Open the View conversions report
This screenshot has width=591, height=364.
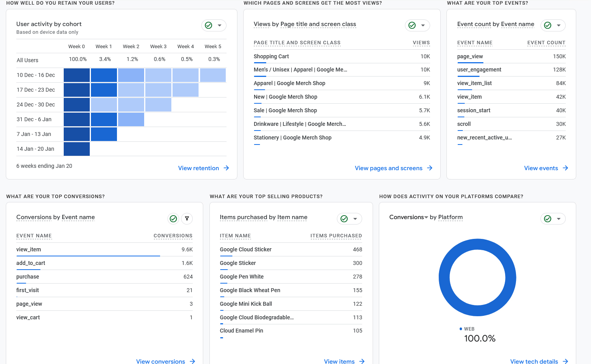coord(161,361)
